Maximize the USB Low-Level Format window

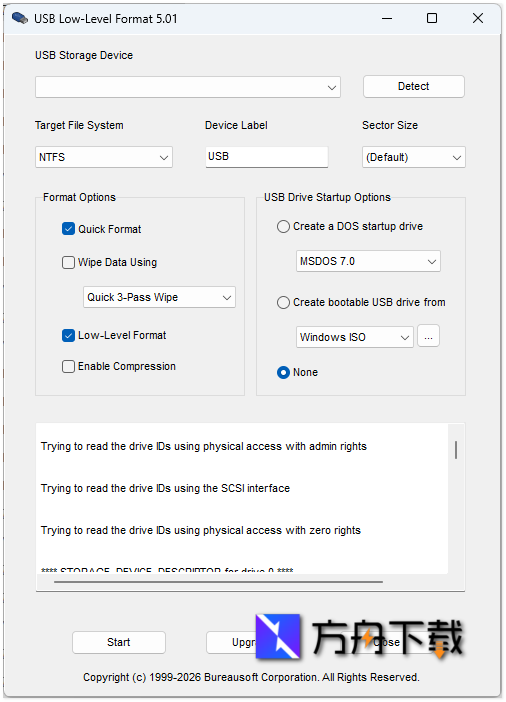point(432,18)
